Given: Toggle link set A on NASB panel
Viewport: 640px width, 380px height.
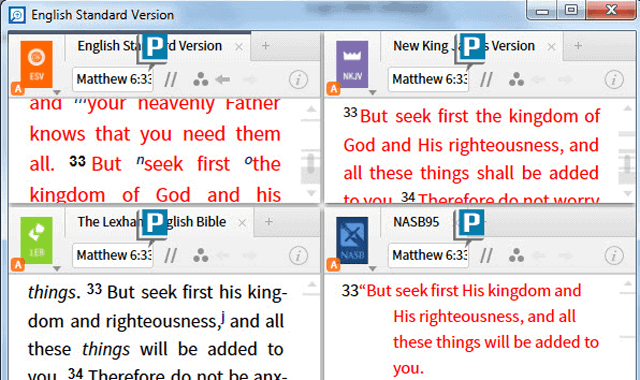Looking at the screenshot, I should 333,264.
